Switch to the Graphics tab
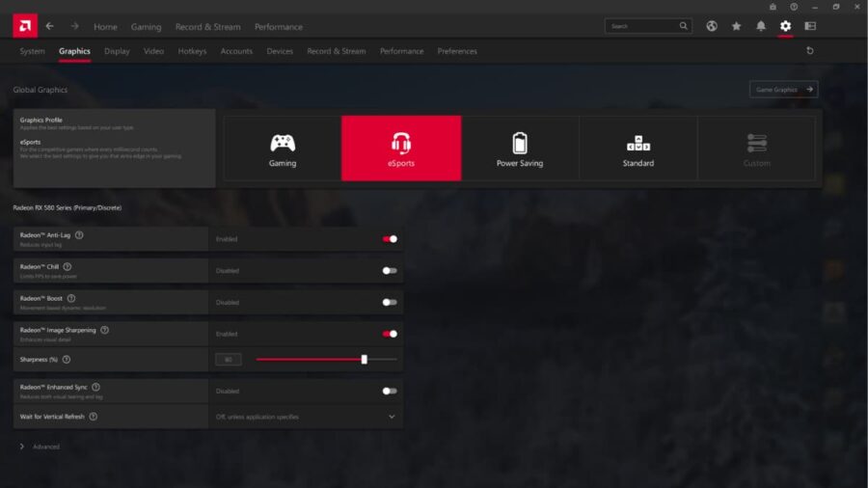The height and width of the screenshot is (488, 868). [74, 51]
